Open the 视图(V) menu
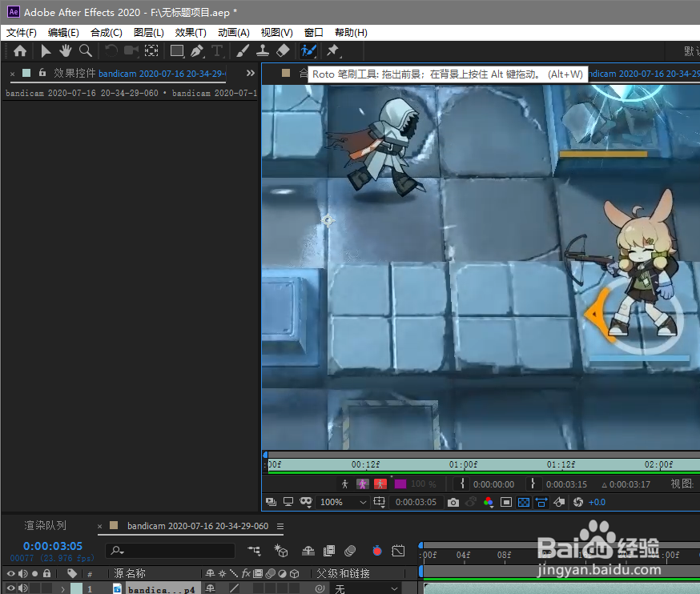The height and width of the screenshot is (594, 700). click(277, 33)
